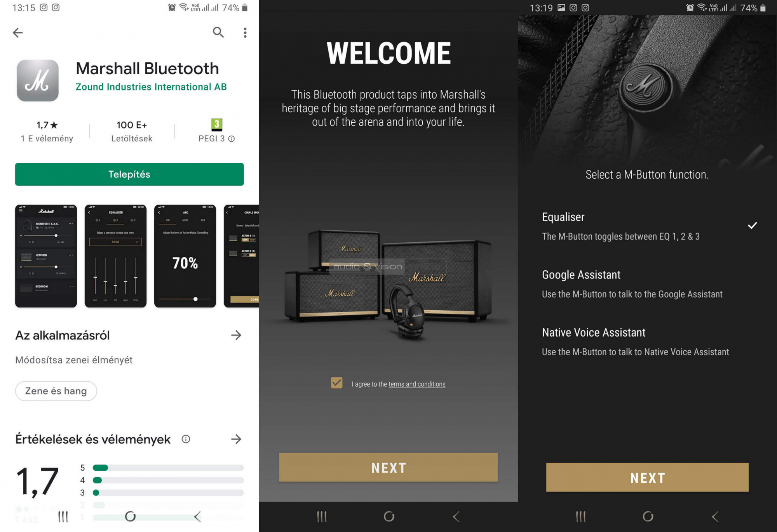Expand the Az alkalmazásról section arrow
This screenshot has height=532, width=777.
(236, 335)
